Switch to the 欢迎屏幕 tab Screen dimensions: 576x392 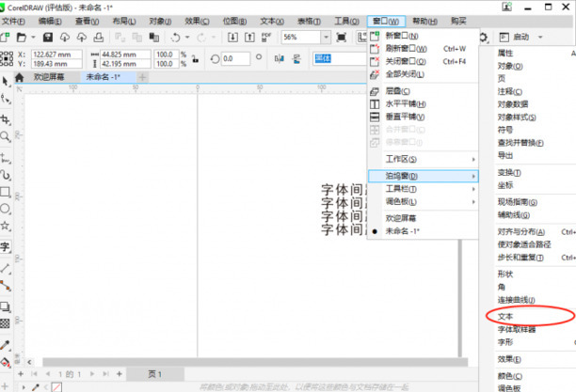click(x=49, y=77)
